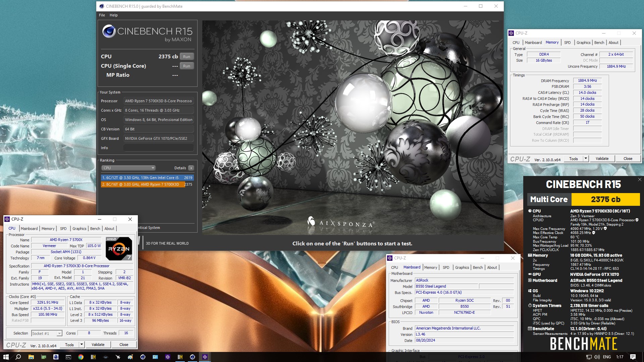Click CPU-Z app icon in bottom-left title bar
This screenshot has height=362, width=644.
click(7, 219)
